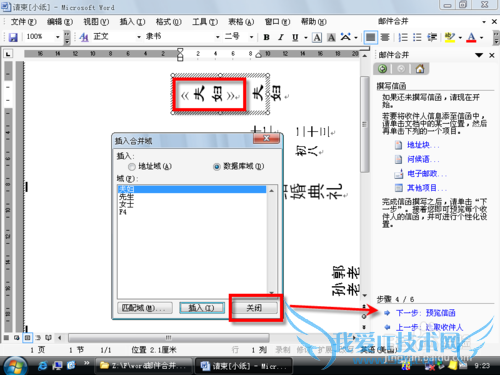The width and height of the screenshot is (500, 375).
Task: Close the 邮件合并 task pane
Action: (492, 55)
